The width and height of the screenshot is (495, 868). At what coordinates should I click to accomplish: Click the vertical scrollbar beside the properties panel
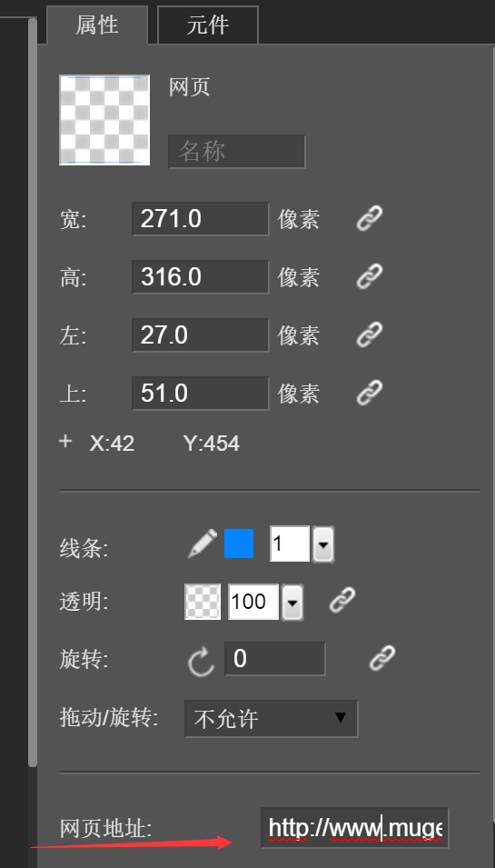point(33,393)
